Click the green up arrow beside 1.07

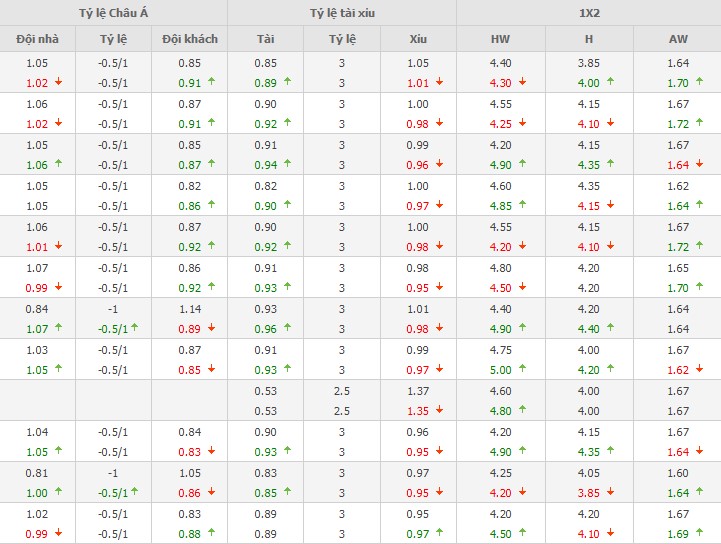58,329
